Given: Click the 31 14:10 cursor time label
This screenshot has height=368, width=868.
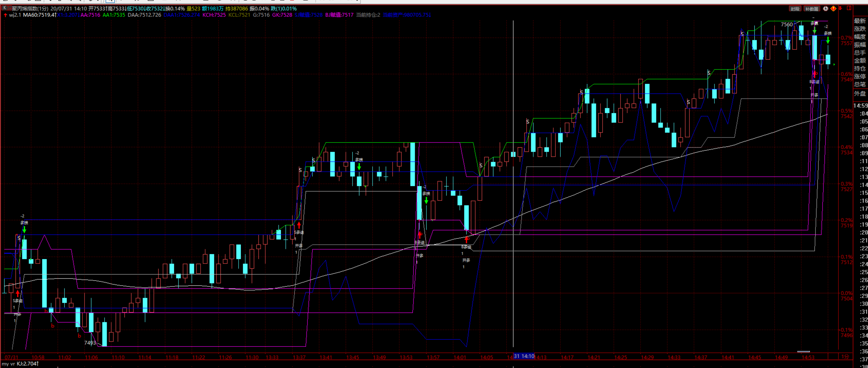Looking at the screenshot, I should coord(524,356).
